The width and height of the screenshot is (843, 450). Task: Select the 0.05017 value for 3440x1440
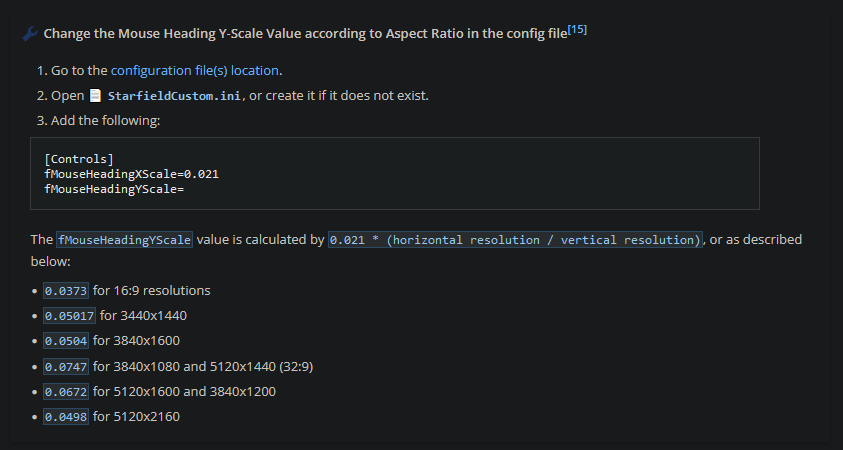click(69, 316)
